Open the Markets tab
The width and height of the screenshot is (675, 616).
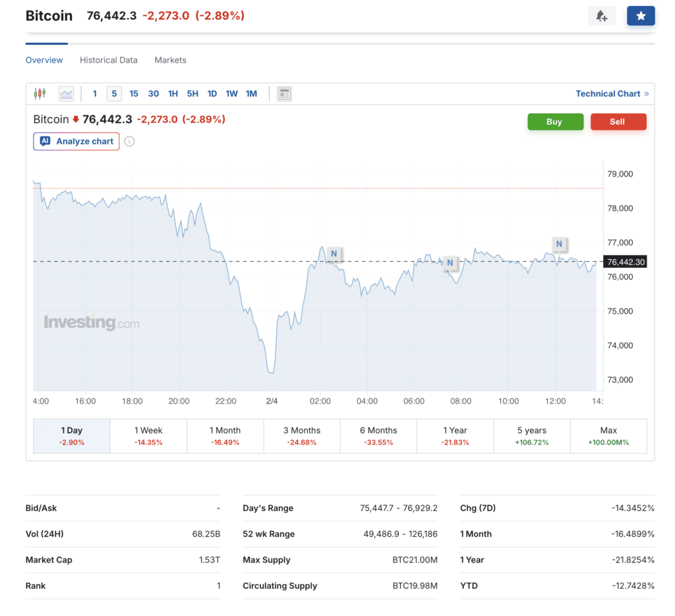pyautogui.click(x=171, y=60)
